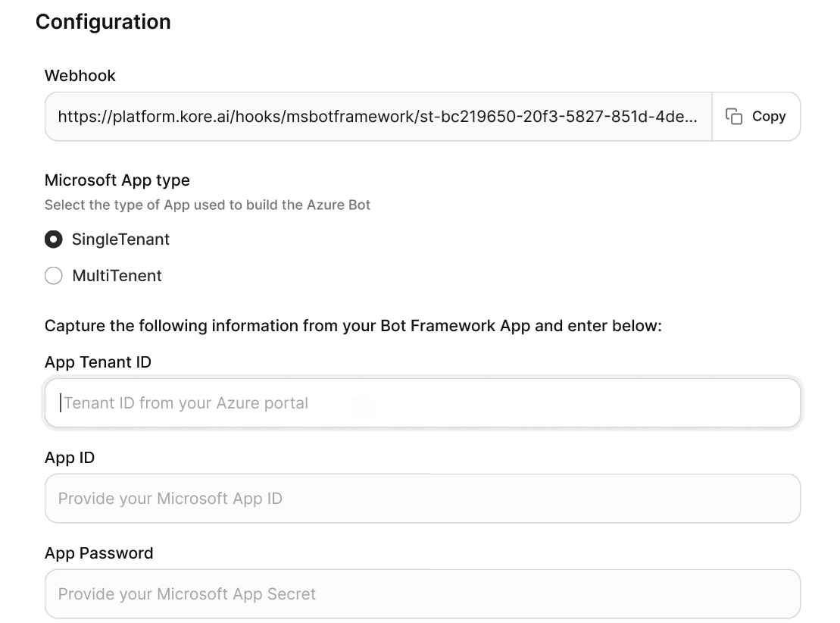Viewport: 840px width, 623px height.
Task: Click the copy icon beside webhook URL
Action: 733,117
